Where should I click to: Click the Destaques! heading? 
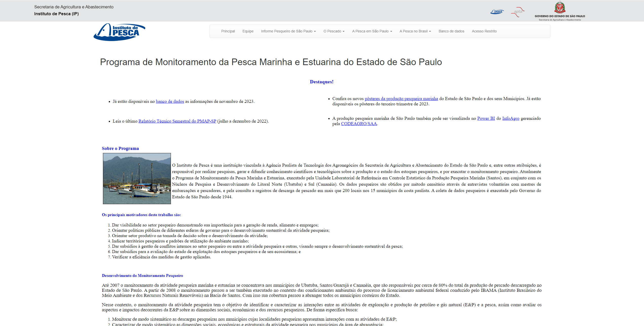point(321,82)
